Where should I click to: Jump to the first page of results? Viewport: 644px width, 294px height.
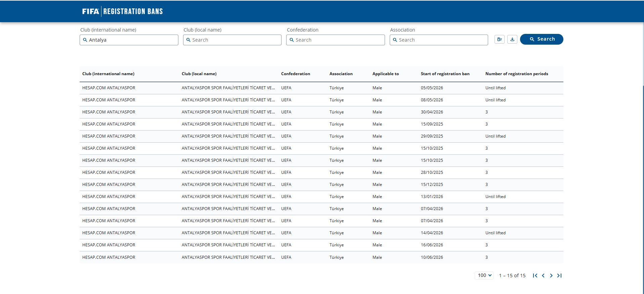click(x=535, y=276)
